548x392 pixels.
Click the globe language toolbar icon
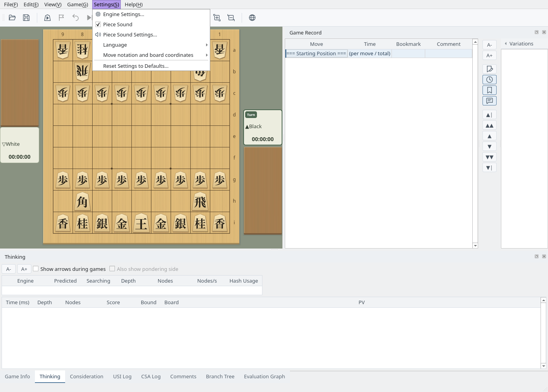tap(252, 18)
